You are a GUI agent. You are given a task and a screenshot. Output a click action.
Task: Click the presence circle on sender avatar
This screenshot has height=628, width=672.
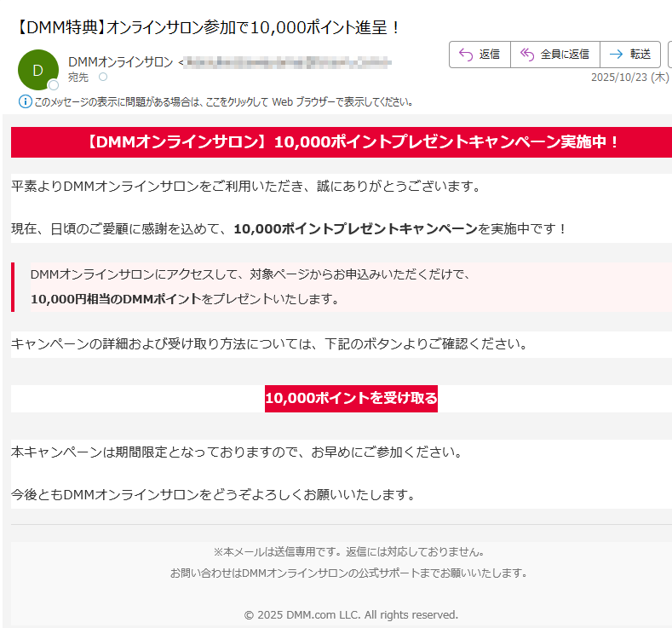[x=54, y=85]
